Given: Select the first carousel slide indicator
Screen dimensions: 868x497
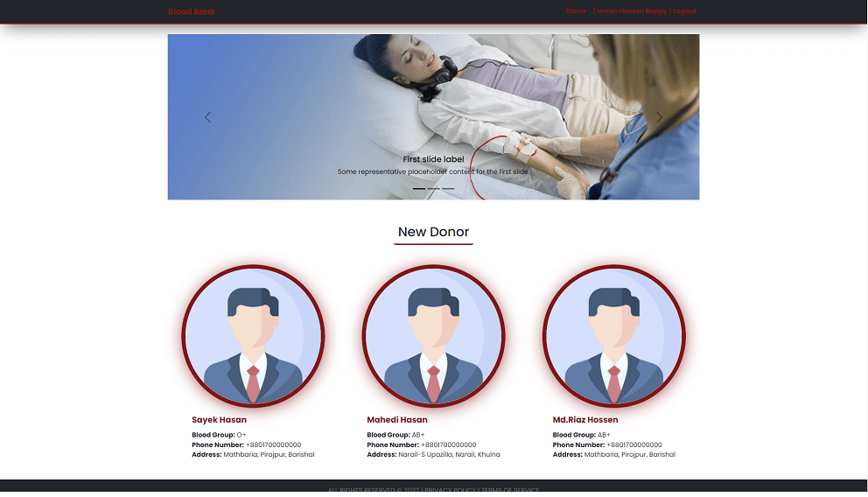Looking at the screenshot, I should [419, 188].
